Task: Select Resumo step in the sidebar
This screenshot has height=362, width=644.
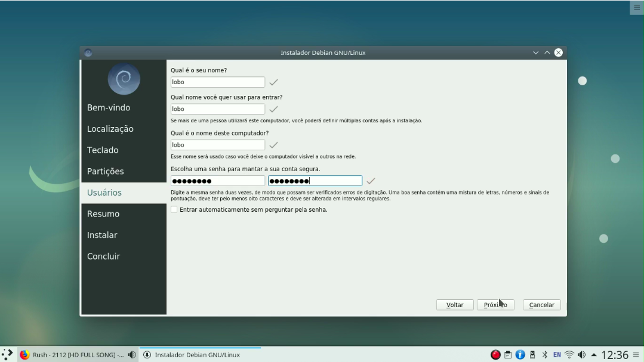Action: click(103, 214)
